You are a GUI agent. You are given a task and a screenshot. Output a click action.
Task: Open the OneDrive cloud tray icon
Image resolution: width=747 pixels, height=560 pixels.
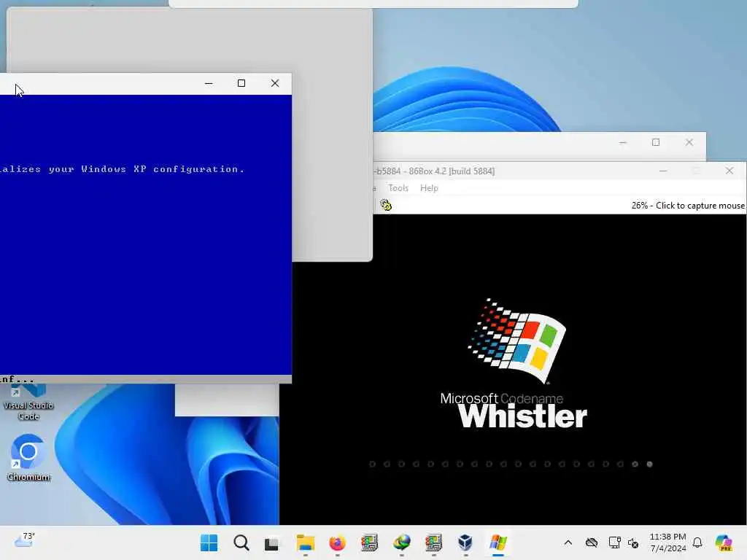point(591,542)
